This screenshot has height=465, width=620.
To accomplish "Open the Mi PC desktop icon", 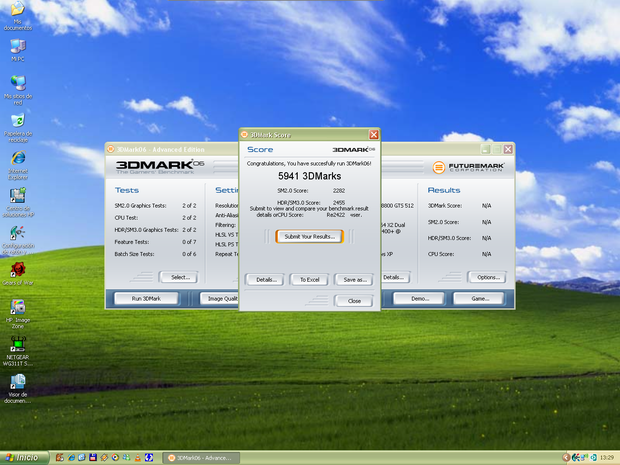I will [x=16, y=47].
